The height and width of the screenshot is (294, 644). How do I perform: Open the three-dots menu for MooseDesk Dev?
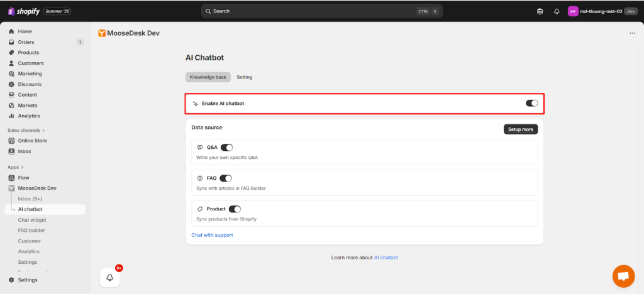click(632, 33)
